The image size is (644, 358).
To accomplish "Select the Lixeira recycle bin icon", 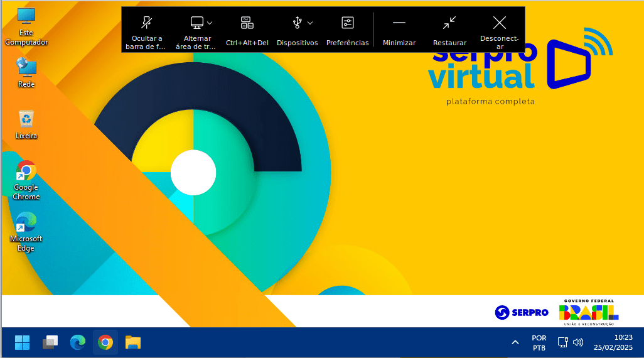I will tap(26, 124).
